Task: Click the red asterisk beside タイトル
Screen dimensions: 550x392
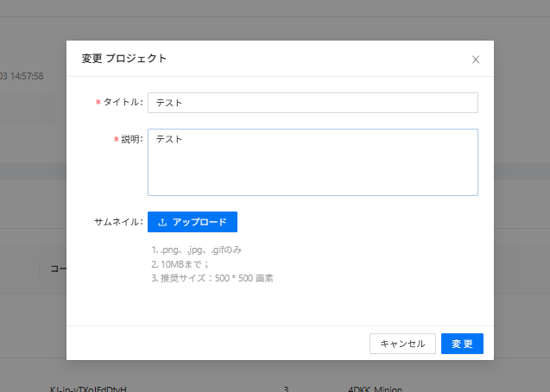Action: click(98, 103)
